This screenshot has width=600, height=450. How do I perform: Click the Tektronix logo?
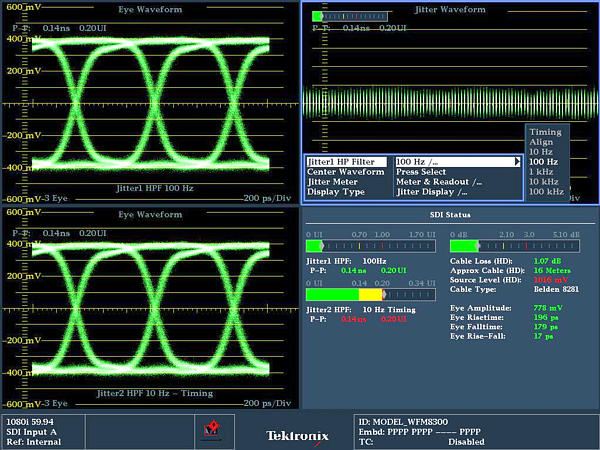[295, 435]
